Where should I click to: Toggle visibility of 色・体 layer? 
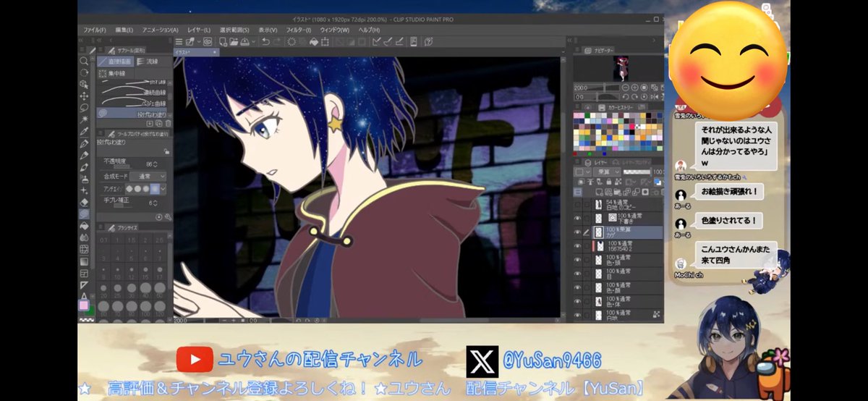point(578,300)
